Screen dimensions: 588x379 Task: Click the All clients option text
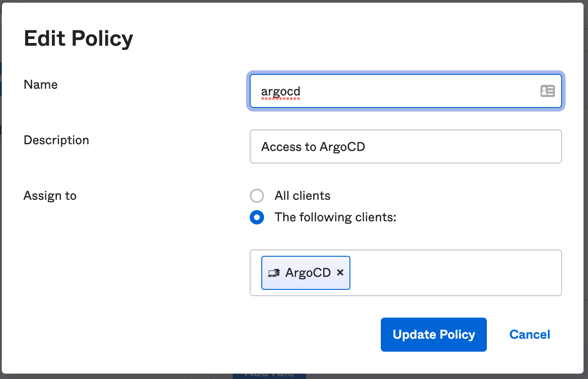303,196
